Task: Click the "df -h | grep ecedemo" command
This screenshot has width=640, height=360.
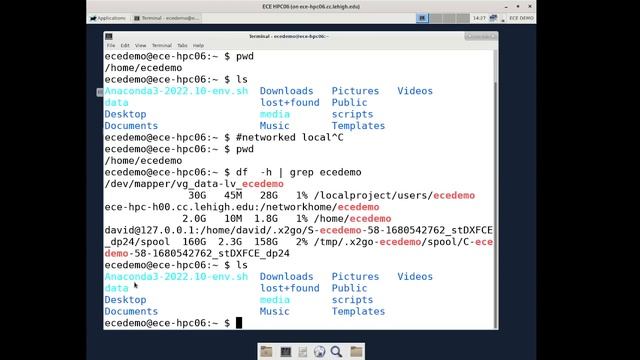Action: (298, 172)
